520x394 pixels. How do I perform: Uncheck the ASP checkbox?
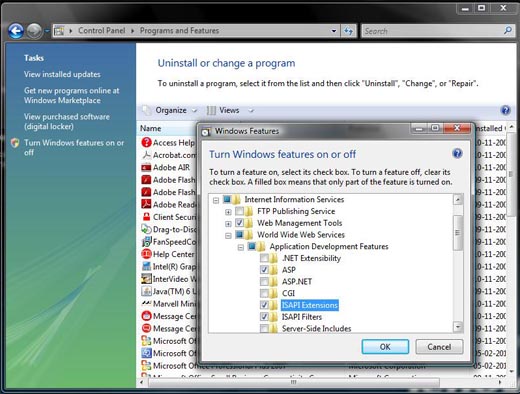(x=264, y=270)
